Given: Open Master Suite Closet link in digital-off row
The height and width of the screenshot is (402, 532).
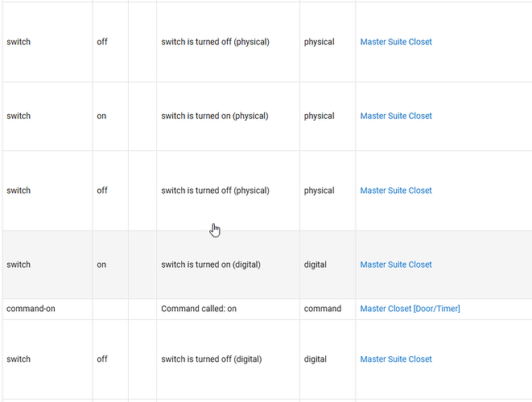Looking at the screenshot, I should point(396,359).
